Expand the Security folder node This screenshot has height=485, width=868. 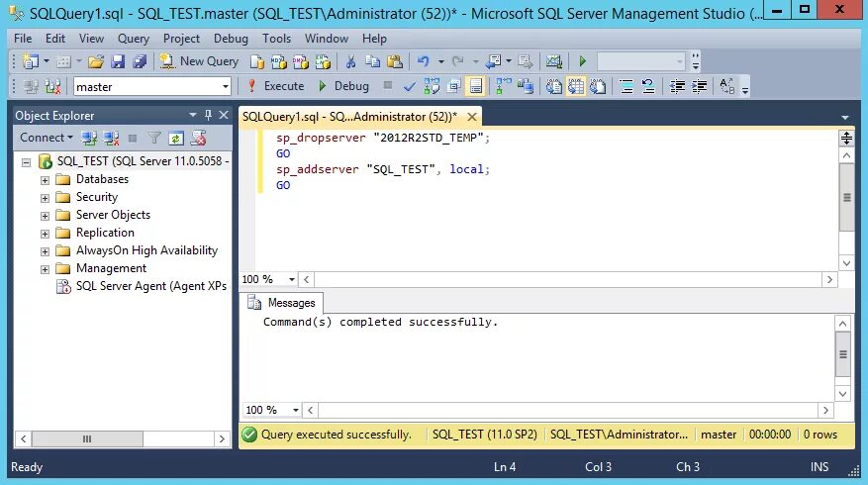click(x=45, y=198)
